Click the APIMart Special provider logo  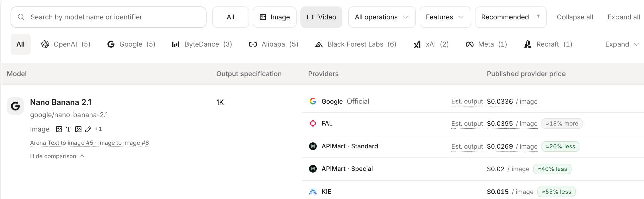pyautogui.click(x=313, y=169)
